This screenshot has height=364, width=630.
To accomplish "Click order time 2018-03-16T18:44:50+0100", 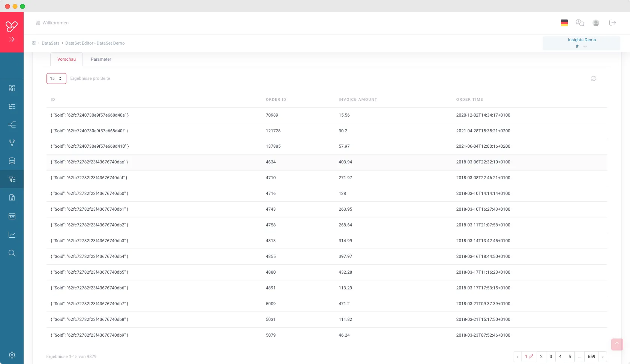I will 483,256.
